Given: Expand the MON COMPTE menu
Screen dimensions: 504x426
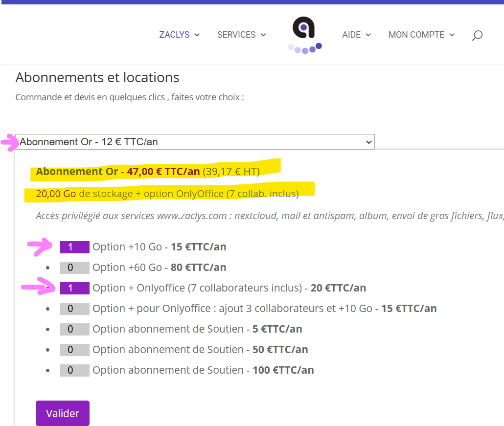Looking at the screenshot, I should click(421, 35).
